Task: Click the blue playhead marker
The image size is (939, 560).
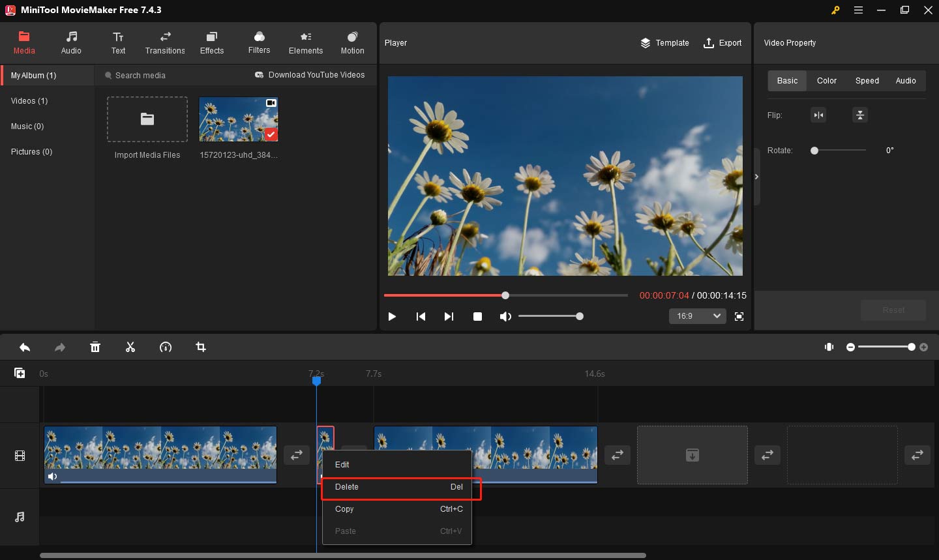Action: [x=316, y=381]
